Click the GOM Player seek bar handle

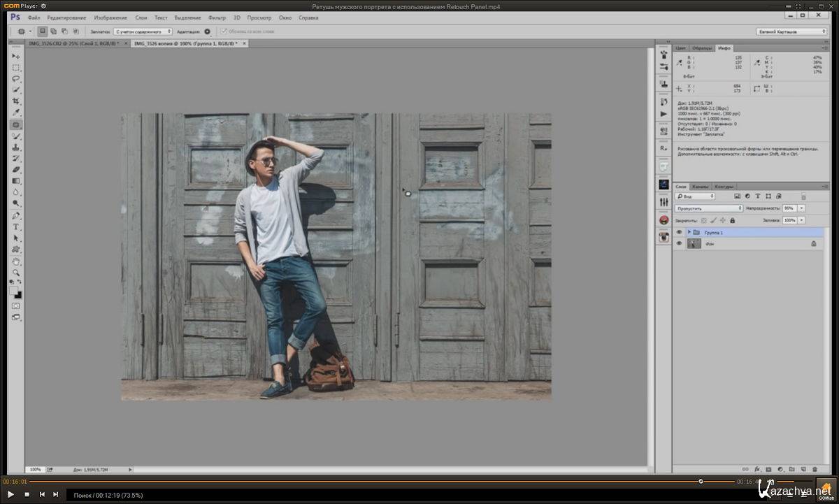(x=701, y=481)
